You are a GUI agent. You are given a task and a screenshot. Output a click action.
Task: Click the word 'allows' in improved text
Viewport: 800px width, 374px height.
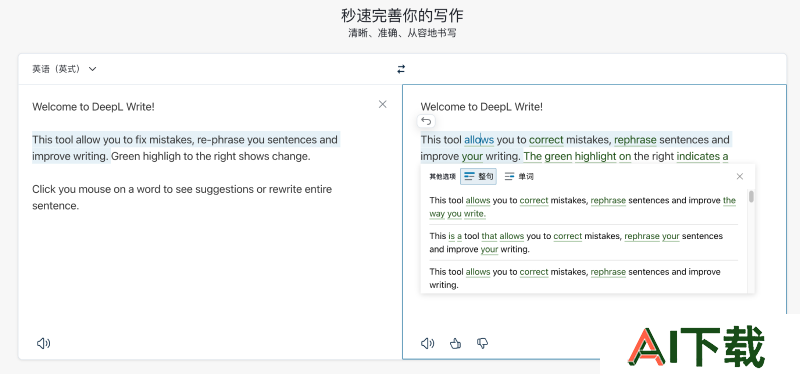click(x=479, y=140)
